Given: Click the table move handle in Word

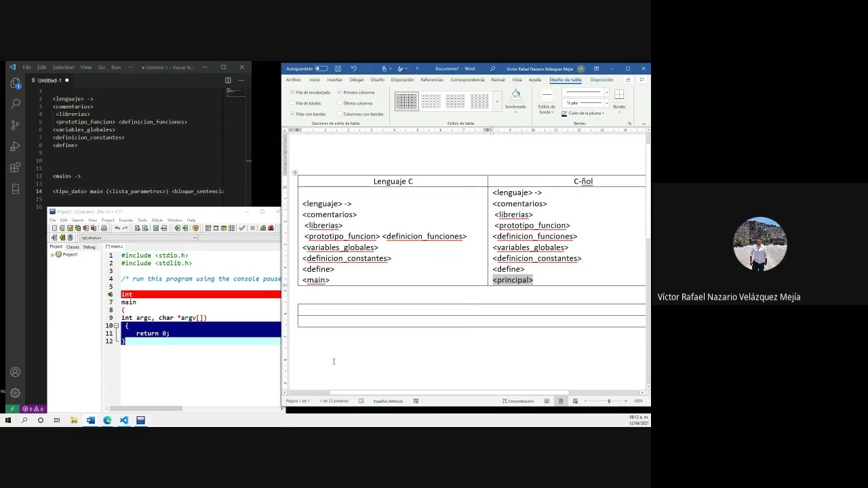Looking at the screenshot, I should tap(295, 173).
